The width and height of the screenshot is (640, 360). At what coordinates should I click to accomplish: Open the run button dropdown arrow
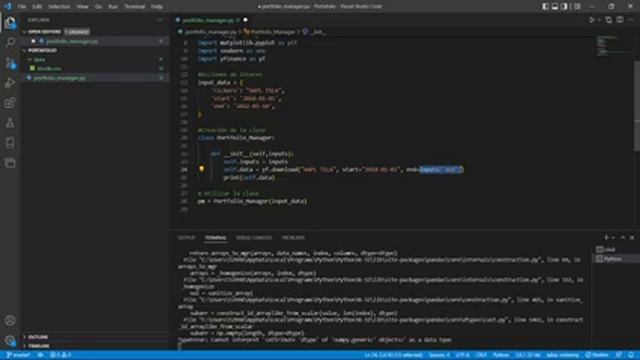[599, 20]
